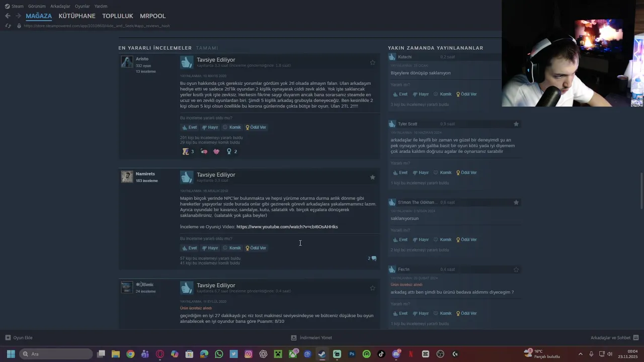Open the weather widget showing 16°C
The width and height of the screenshot is (644, 362).
click(542, 354)
